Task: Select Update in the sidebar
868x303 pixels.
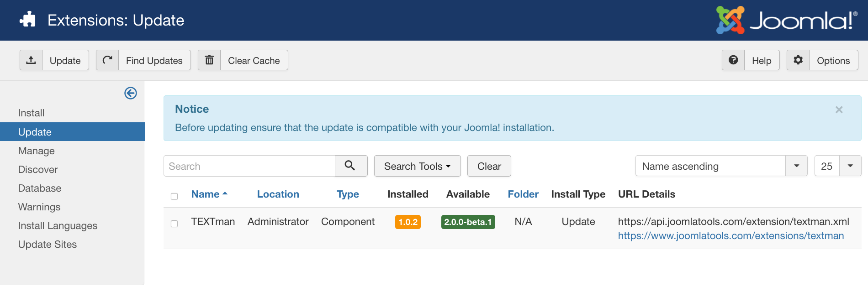Action: pyautogui.click(x=72, y=131)
